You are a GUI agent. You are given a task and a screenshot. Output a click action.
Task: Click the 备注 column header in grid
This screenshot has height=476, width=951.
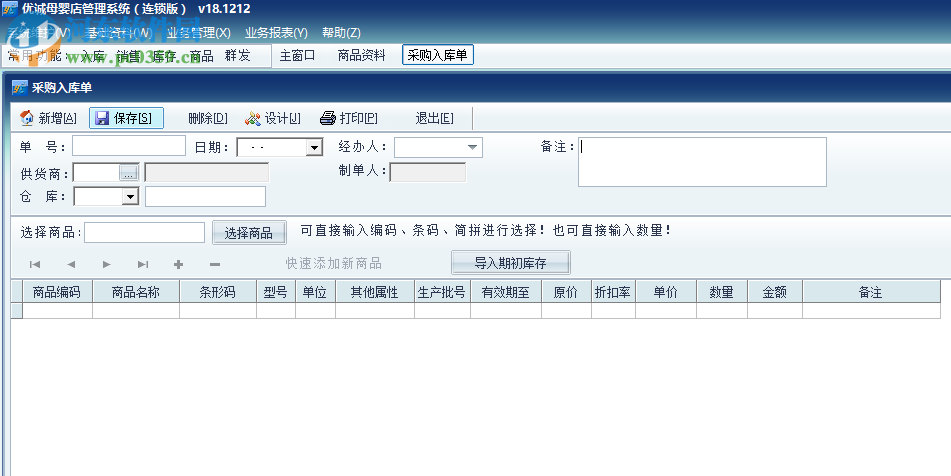pos(871,292)
